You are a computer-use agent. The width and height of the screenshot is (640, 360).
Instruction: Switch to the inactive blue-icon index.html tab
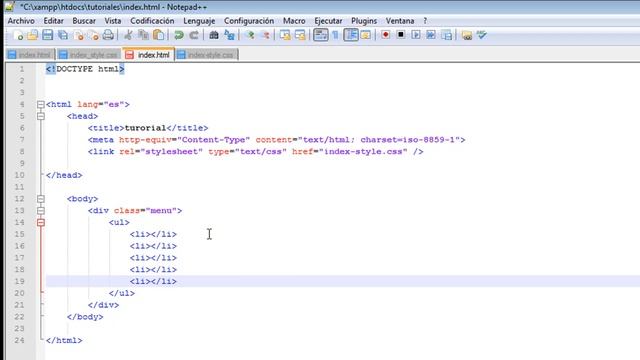coord(31,55)
